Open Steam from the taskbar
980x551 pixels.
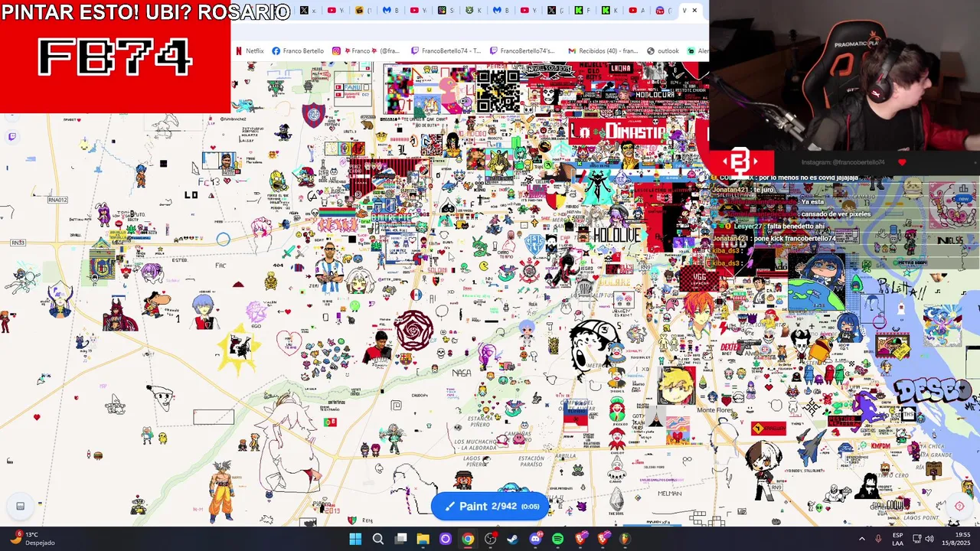pyautogui.click(x=513, y=539)
